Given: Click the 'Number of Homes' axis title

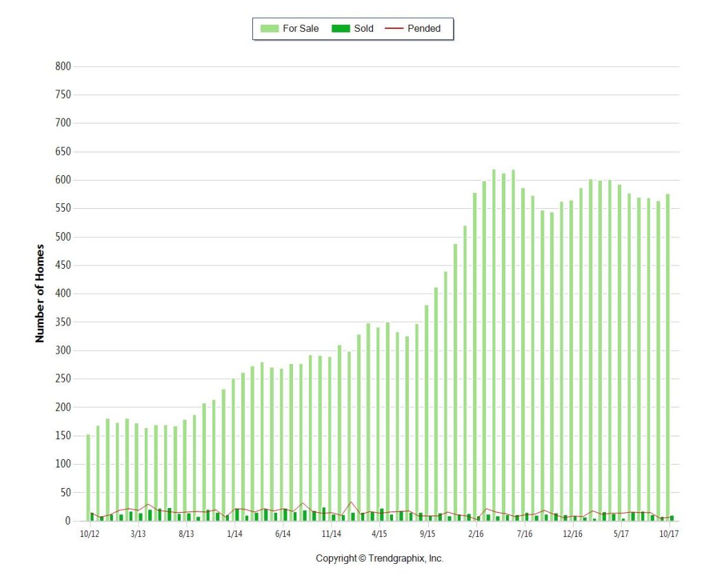Looking at the screenshot, I should point(39,294).
